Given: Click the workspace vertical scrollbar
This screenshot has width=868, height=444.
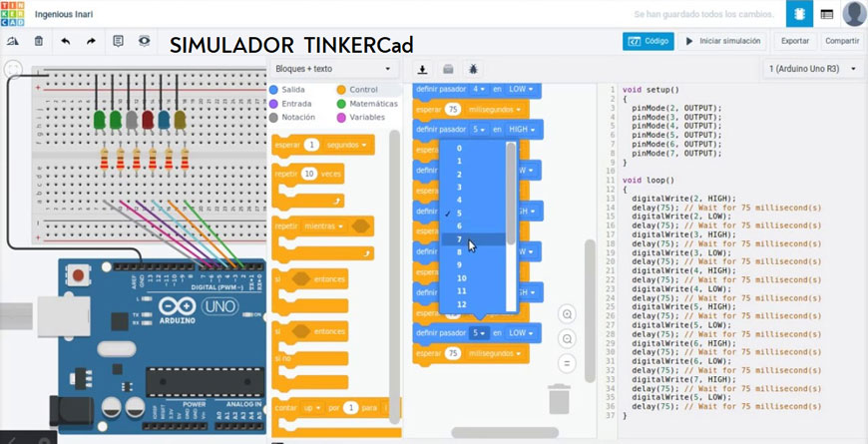Looking at the screenshot, I should pos(590,310).
